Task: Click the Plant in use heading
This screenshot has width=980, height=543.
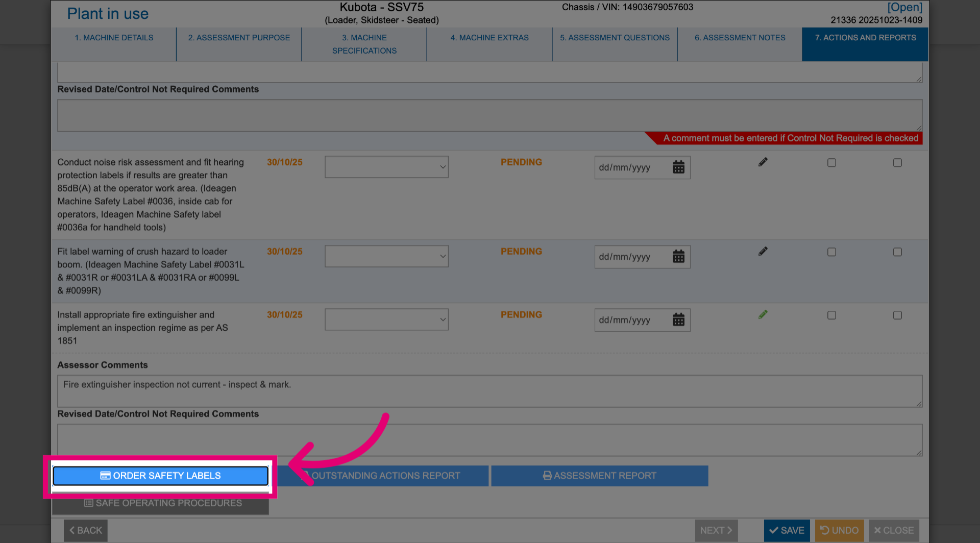Action: 108,14
